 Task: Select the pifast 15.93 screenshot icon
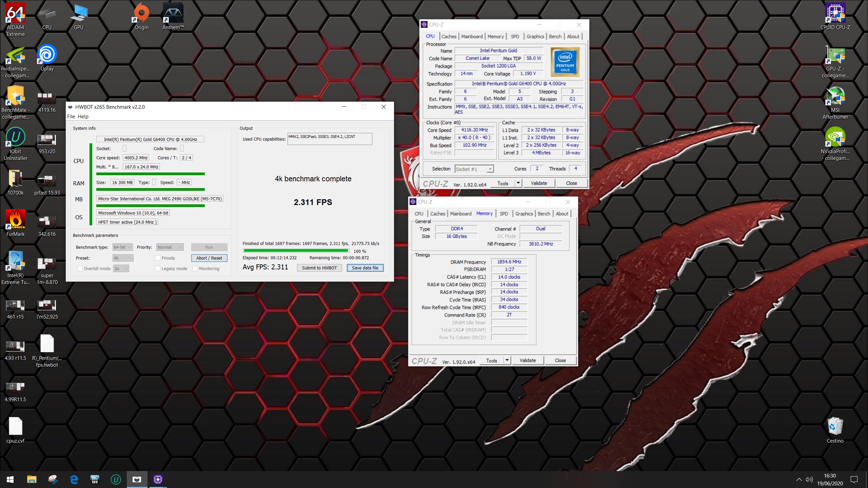pos(47,186)
